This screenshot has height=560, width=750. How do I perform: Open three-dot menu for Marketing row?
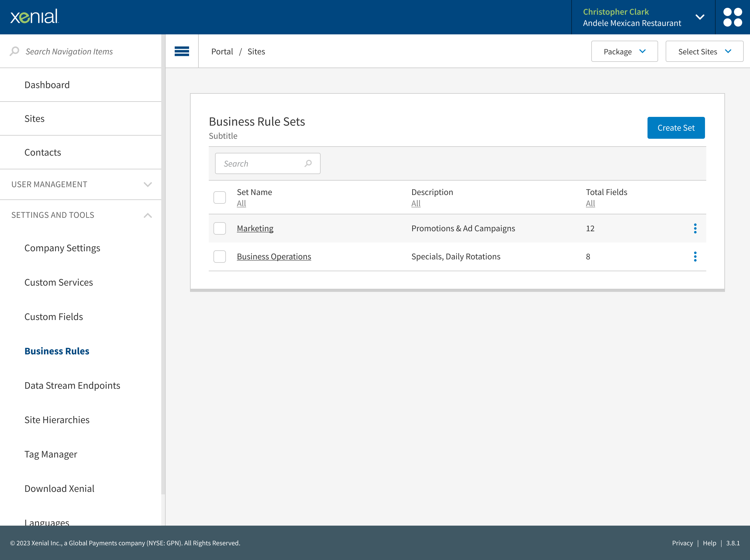[x=695, y=228]
